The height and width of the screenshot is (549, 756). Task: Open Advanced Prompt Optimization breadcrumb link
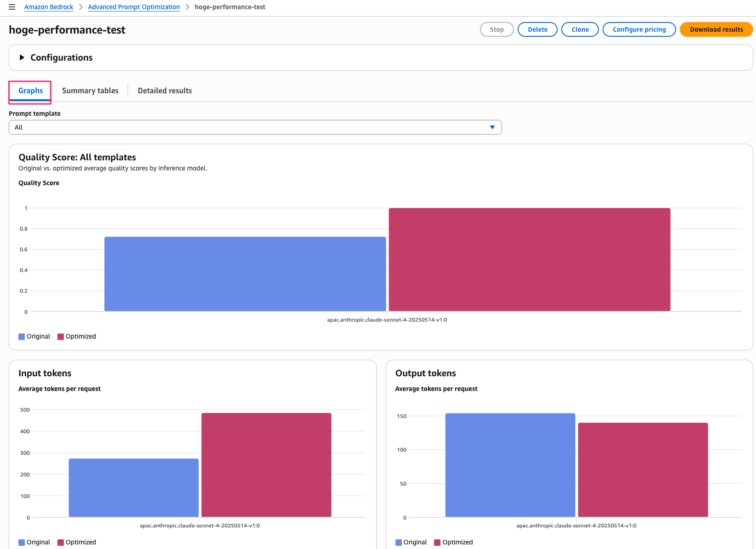pyautogui.click(x=134, y=7)
